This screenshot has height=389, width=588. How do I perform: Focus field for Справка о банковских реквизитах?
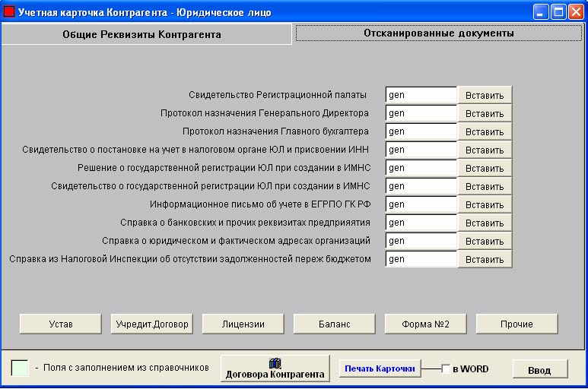coord(421,223)
